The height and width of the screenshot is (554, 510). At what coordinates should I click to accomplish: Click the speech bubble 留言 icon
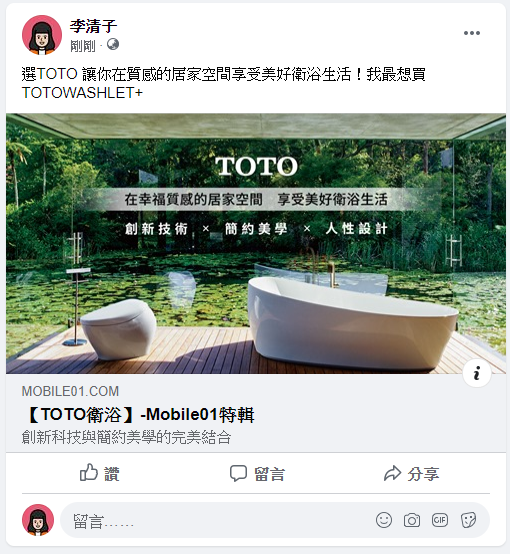click(x=238, y=473)
